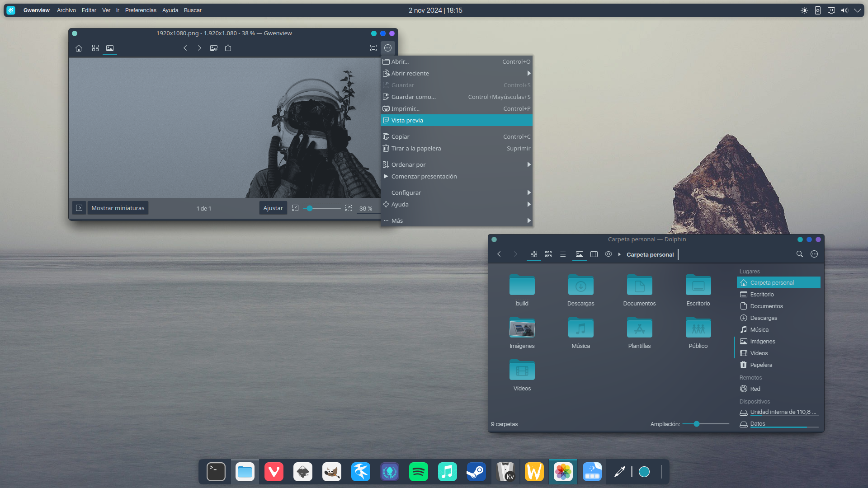868x488 pixels.
Task: Select Imprimir... menu entry
Action: click(457, 108)
